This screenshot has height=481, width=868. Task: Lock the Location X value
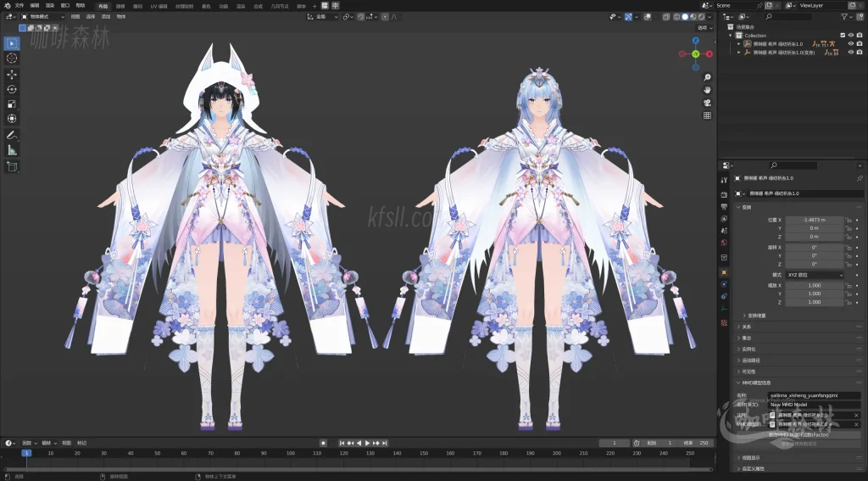848,220
